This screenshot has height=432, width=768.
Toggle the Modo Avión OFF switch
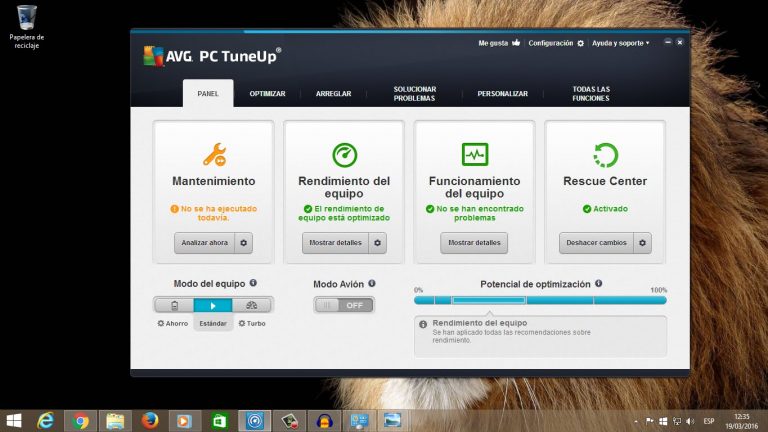(344, 305)
